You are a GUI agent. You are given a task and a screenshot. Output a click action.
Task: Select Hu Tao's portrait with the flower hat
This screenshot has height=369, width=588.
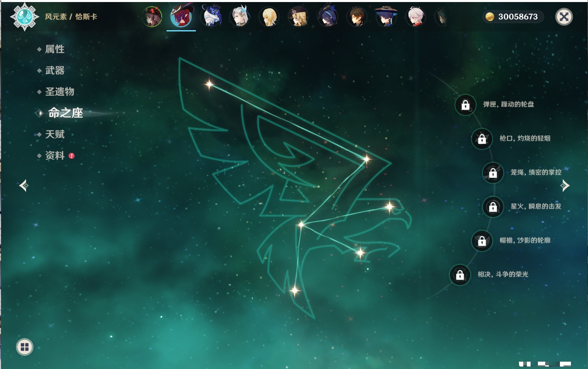coord(153,17)
